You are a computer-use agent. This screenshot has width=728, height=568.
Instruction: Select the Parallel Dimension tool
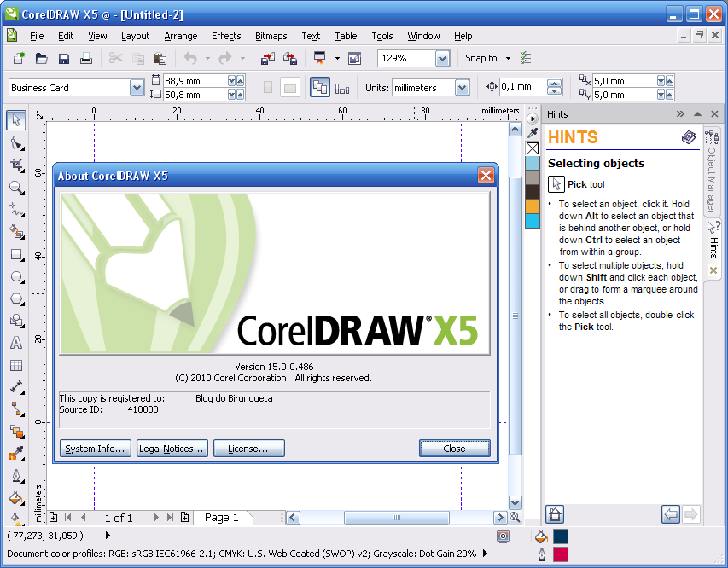[17, 387]
